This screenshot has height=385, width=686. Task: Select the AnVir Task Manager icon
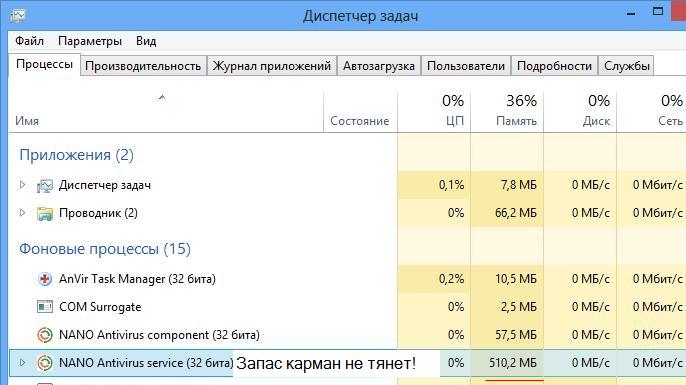[x=45, y=279]
